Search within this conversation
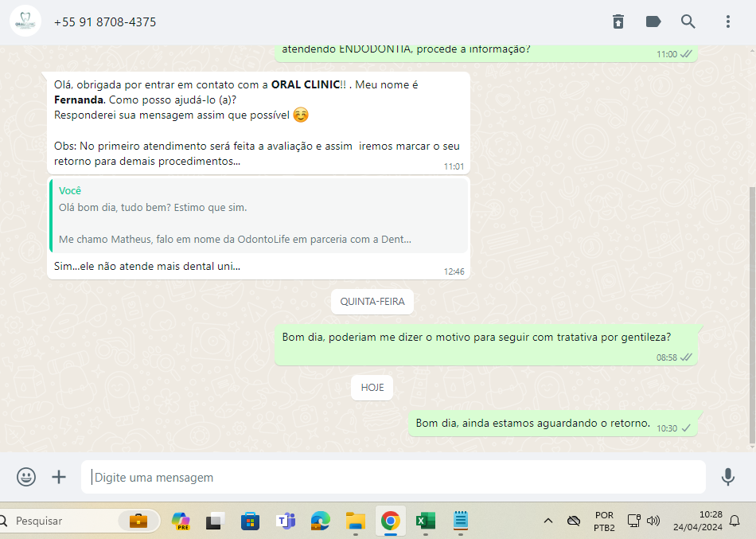 click(x=688, y=21)
